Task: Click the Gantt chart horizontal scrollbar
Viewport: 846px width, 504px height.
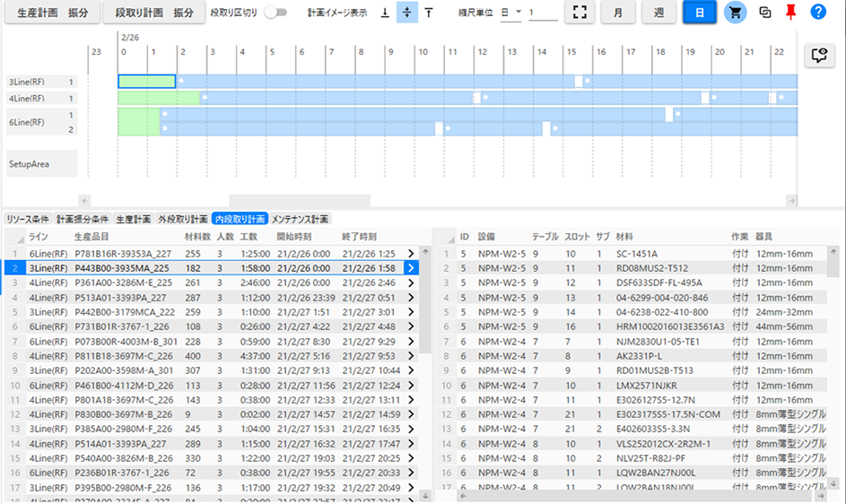Action: pyautogui.click(x=299, y=200)
